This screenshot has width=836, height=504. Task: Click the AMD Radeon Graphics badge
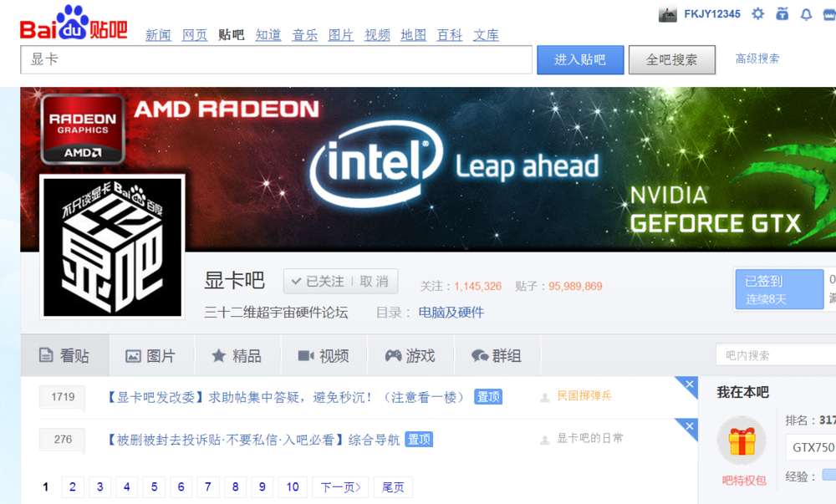tap(83, 130)
